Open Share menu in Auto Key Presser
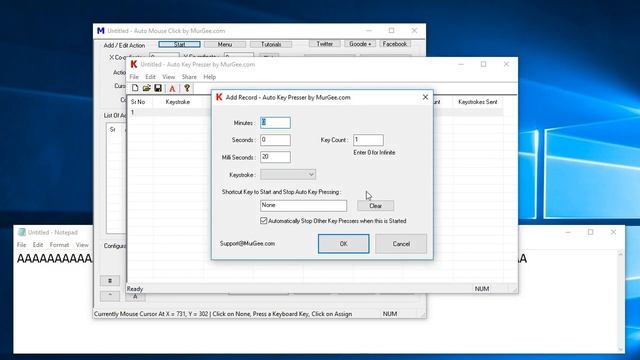The height and width of the screenshot is (360, 640). 189,77
